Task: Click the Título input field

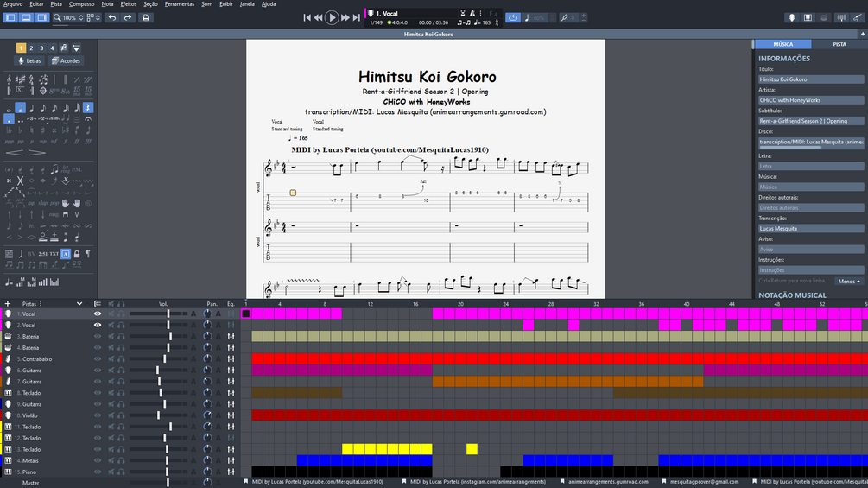Action: [811, 79]
